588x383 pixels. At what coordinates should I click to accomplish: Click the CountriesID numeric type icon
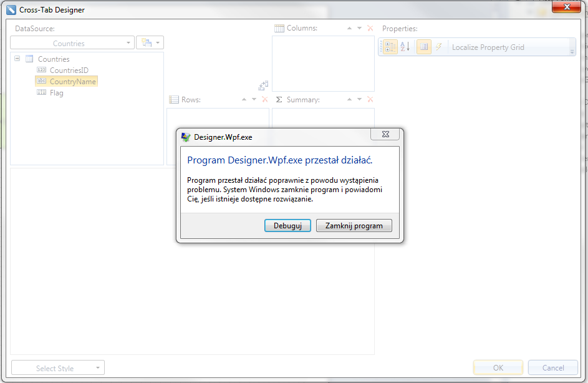[41, 70]
